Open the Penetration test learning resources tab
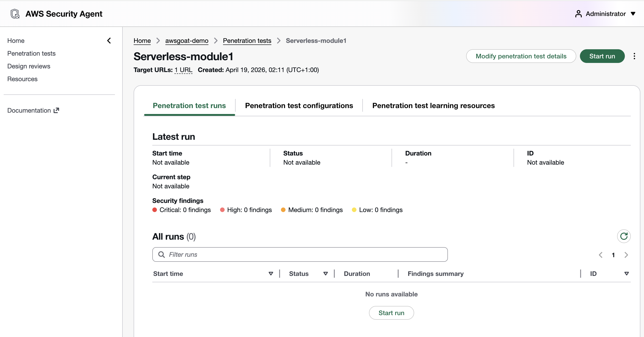Image resolution: width=644 pixels, height=337 pixels. [x=433, y=106]
